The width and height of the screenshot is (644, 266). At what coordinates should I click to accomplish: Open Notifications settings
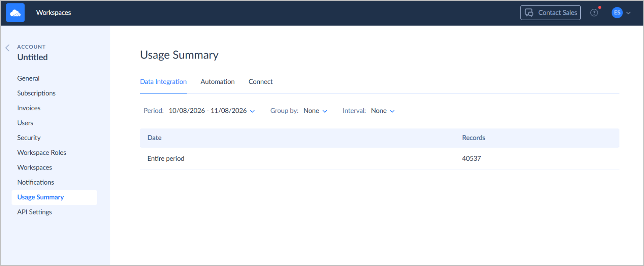[x=36, y=182]
